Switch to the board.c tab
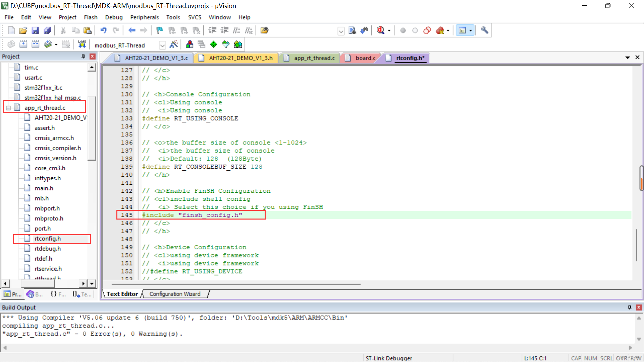The width and height of the screenshot is (644, 362). [365, 58]
